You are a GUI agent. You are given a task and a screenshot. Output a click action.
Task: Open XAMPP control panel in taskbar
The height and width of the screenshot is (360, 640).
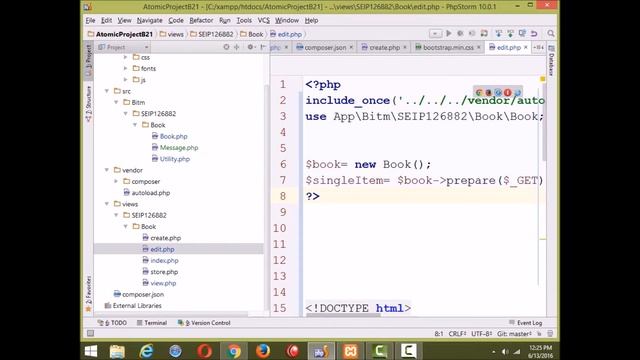click(350, 351)
